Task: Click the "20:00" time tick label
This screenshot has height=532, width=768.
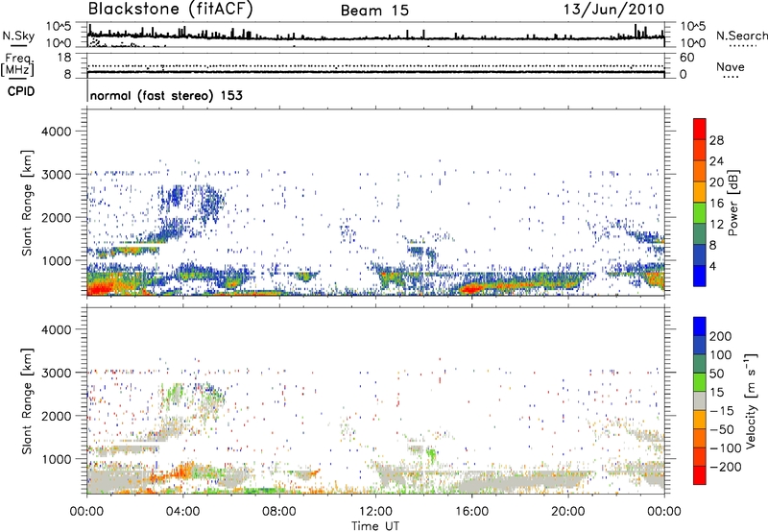Action: (x=567, y=512)
